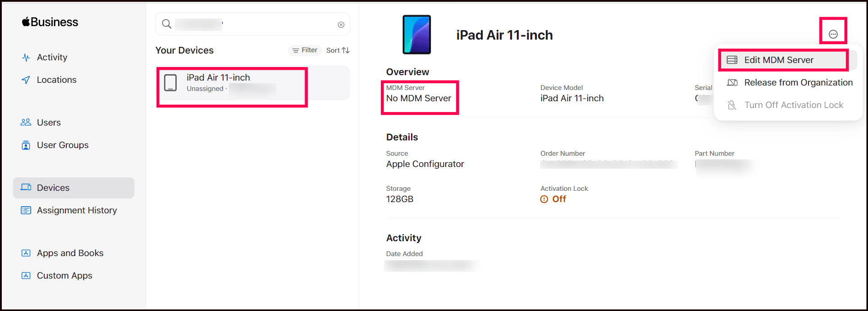This screenshot has width=868, height=311.
Task: Click the Locations arrow icon
Action: click(26, 80)
